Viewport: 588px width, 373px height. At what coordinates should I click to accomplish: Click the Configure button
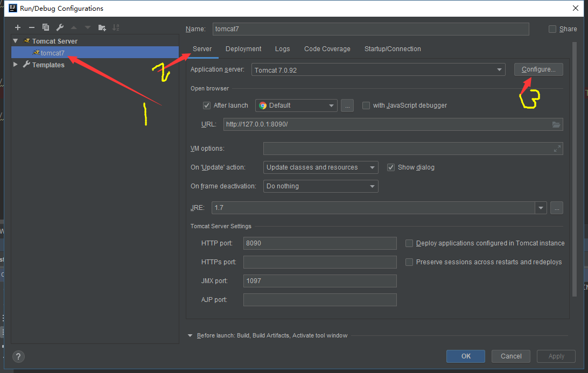coord(538,69)
